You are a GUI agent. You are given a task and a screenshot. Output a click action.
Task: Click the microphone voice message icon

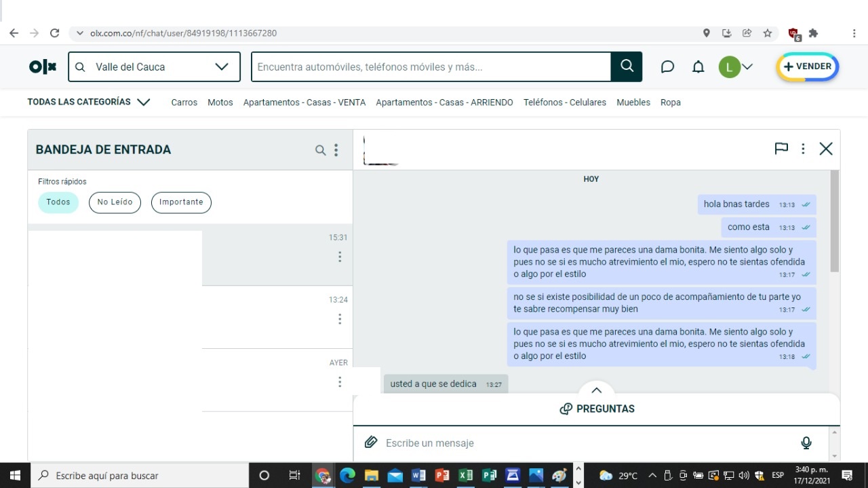[x=806, y=443]
